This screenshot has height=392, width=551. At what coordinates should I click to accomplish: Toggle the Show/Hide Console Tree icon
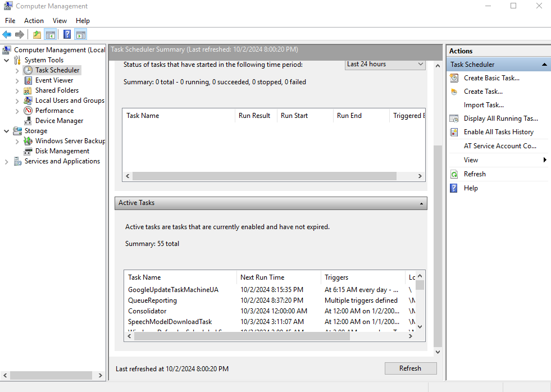pyautogui.click(x=51, y=35)
